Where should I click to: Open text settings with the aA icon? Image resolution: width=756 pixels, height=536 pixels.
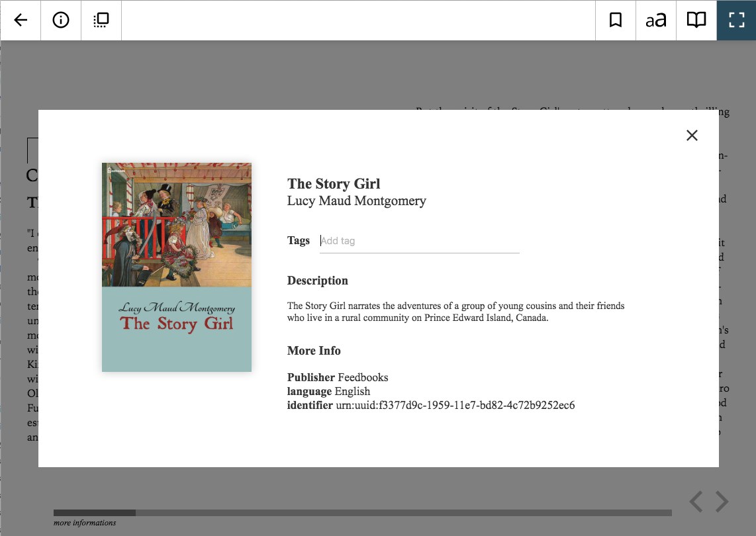click(655, 20)
